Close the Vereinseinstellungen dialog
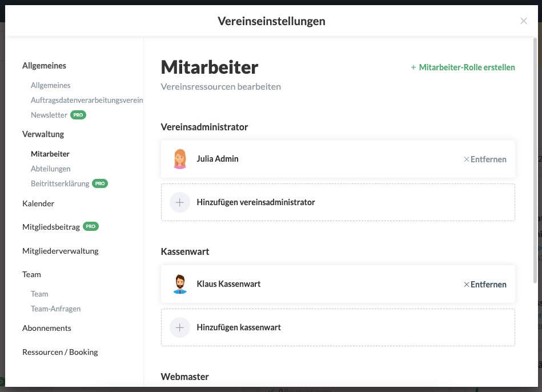542x392 pixels. click(523, 21)
